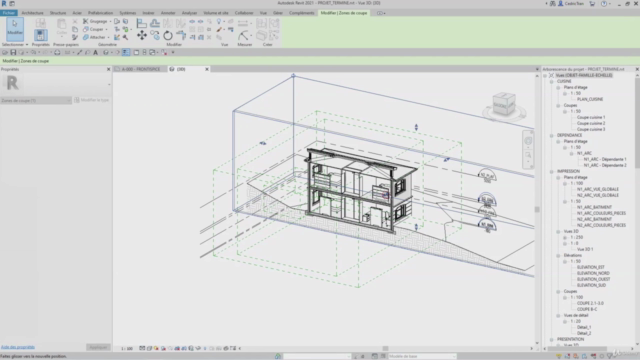640x360 pixels.
Task: Select the Offset tool in Modifier panel
Action: (x=155, y=23)
